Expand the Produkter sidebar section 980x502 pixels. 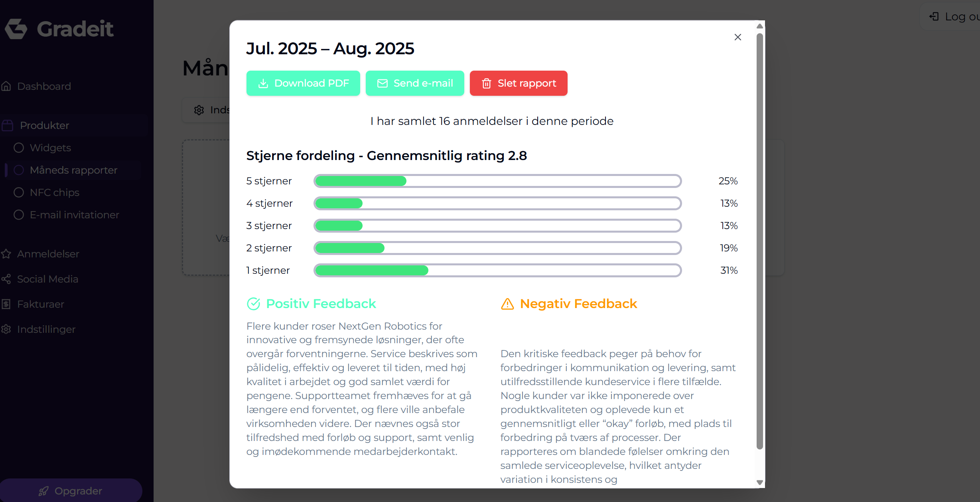tap(44, 125)
